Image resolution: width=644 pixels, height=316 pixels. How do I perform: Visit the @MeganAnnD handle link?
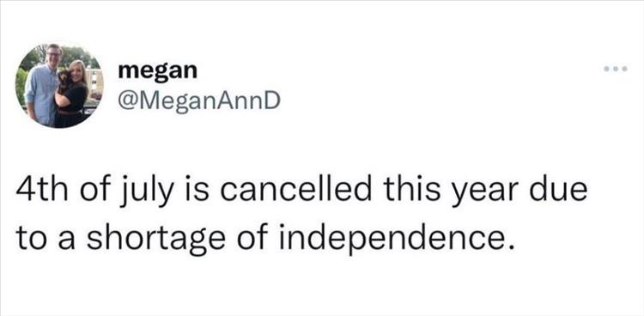pyautogui.click(x=199, y=101)
